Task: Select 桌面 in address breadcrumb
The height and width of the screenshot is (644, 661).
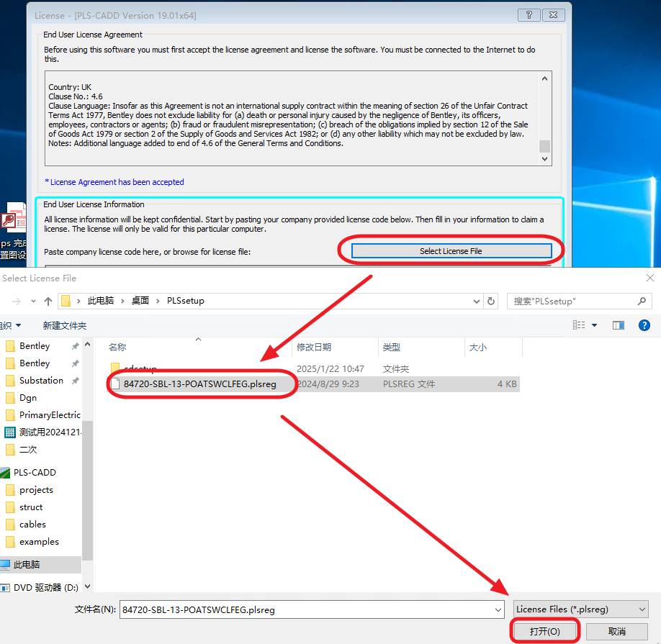Action: 140,301
